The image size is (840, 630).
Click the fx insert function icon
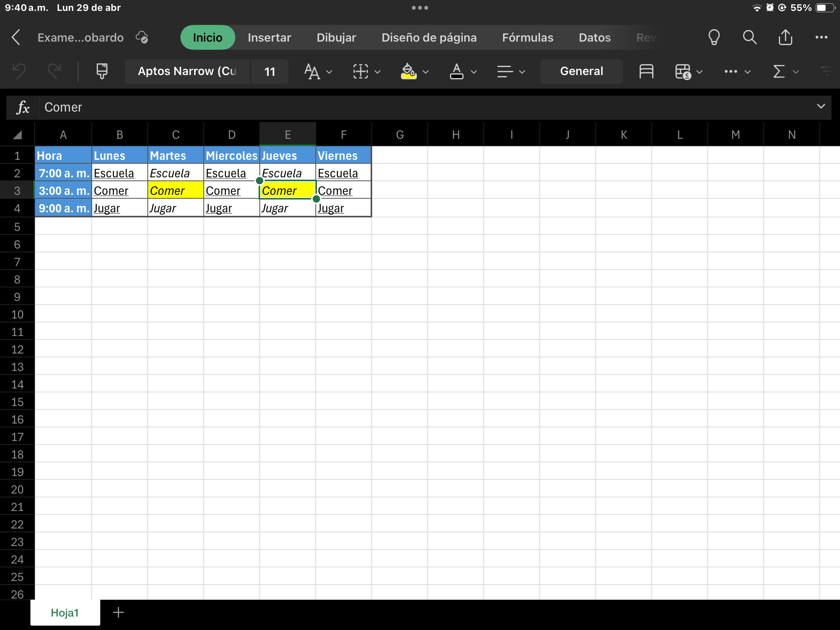pyautogui.click(x=23, y=107)
